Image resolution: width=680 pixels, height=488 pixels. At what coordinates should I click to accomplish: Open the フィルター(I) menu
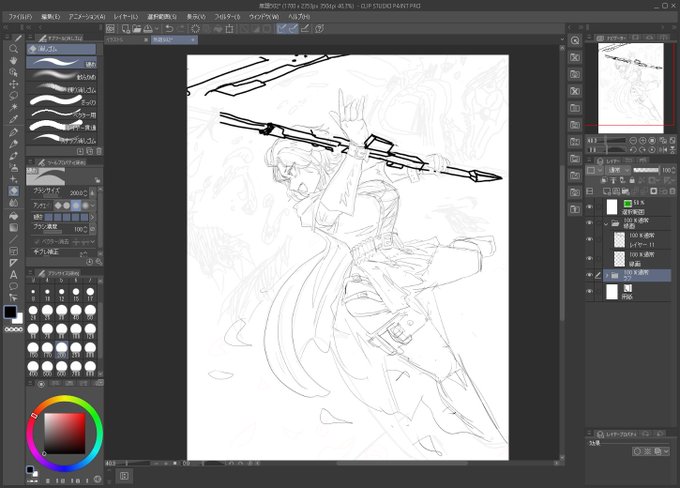227,16
